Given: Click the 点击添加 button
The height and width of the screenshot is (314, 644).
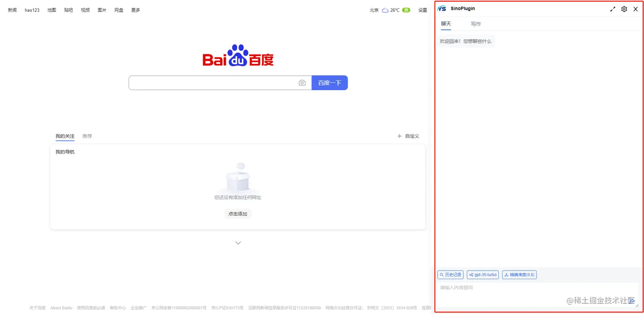Looking at the screenshot, I should click(238, 214).
